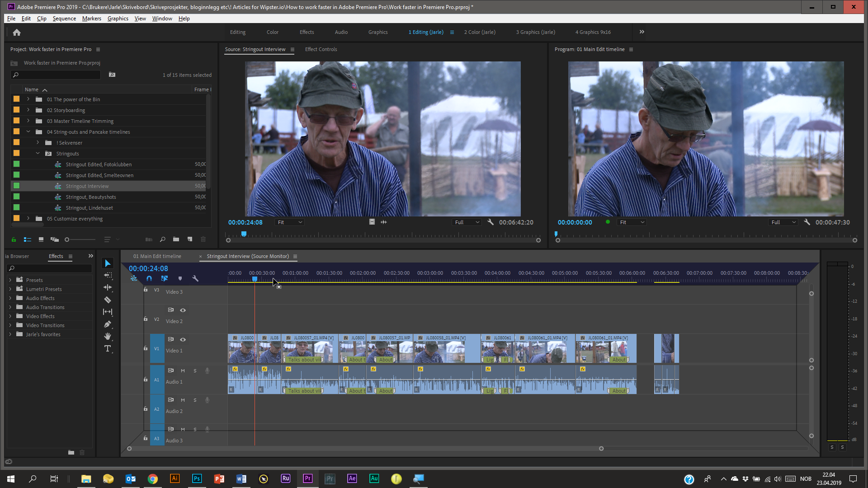Select Stringout, Beautyshots sequence in project
This screenshot has height=488, width=868.
[90, 197]
